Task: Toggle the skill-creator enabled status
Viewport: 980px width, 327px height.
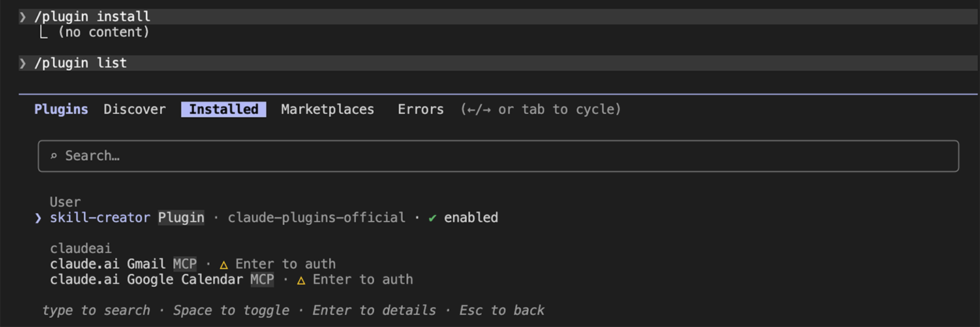Action: (471, 218)
